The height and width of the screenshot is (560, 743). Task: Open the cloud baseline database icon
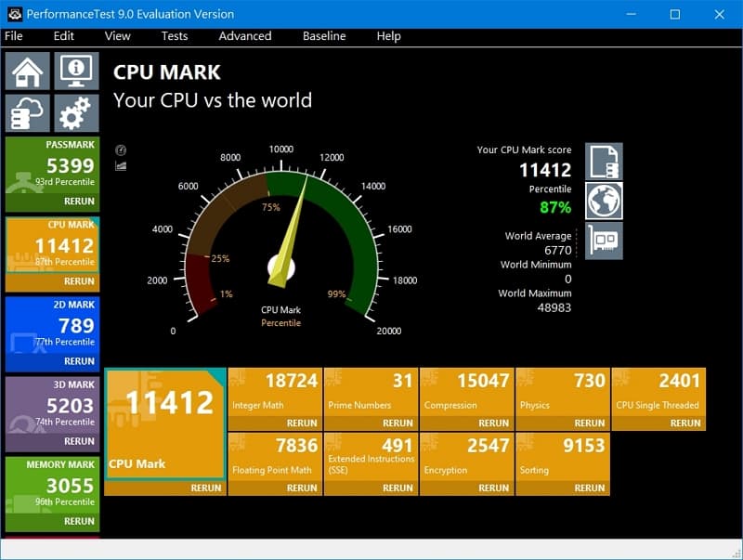(x=28, y=112)
